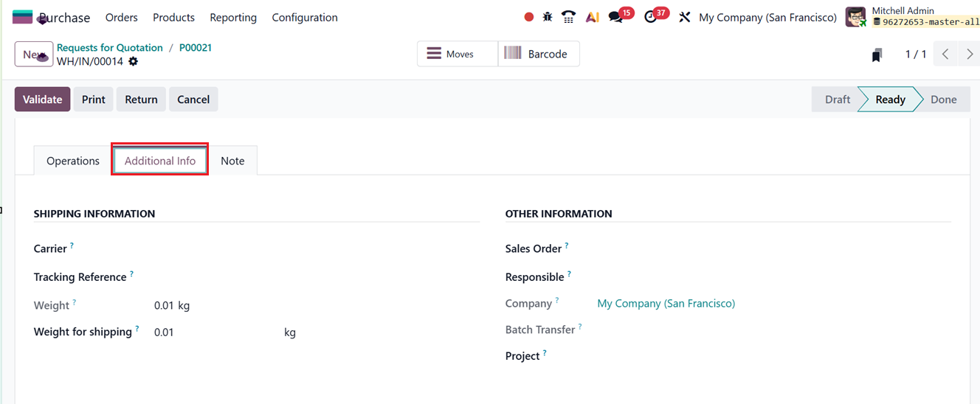The height and width of the screenshot is (404, 980).
Task: Click the wrench and screwdriver tools icon
Action: (x=684, y=17)
